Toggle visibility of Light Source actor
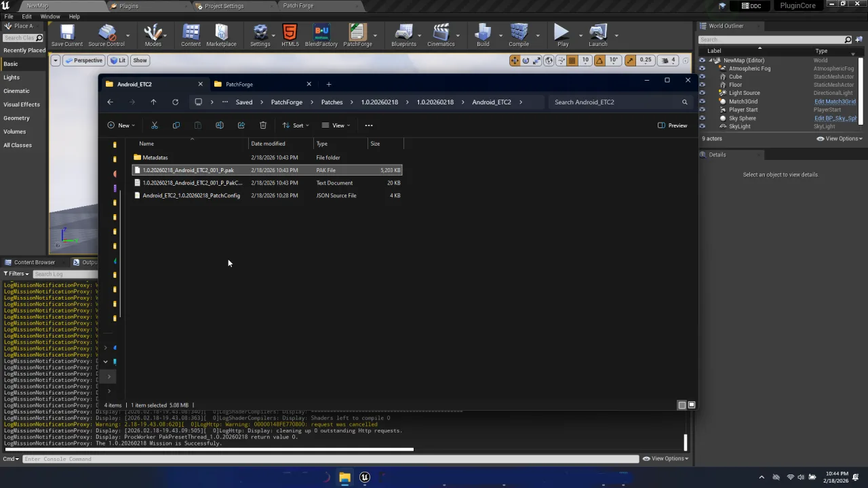868x488 pixels. tap(703, 93)
